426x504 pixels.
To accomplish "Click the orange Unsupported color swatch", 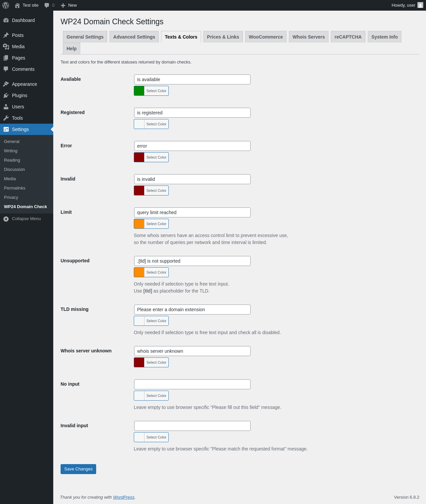I will pos(139,272).
